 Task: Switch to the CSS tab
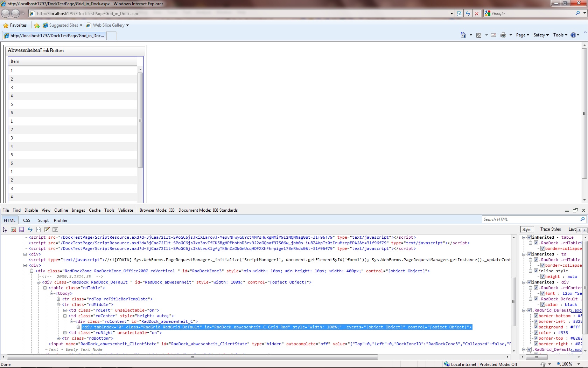pos(27,220)
